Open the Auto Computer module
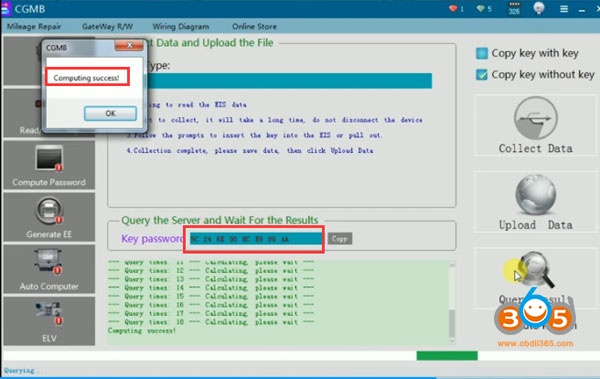 pyautogui.click(x=49, y=269)
